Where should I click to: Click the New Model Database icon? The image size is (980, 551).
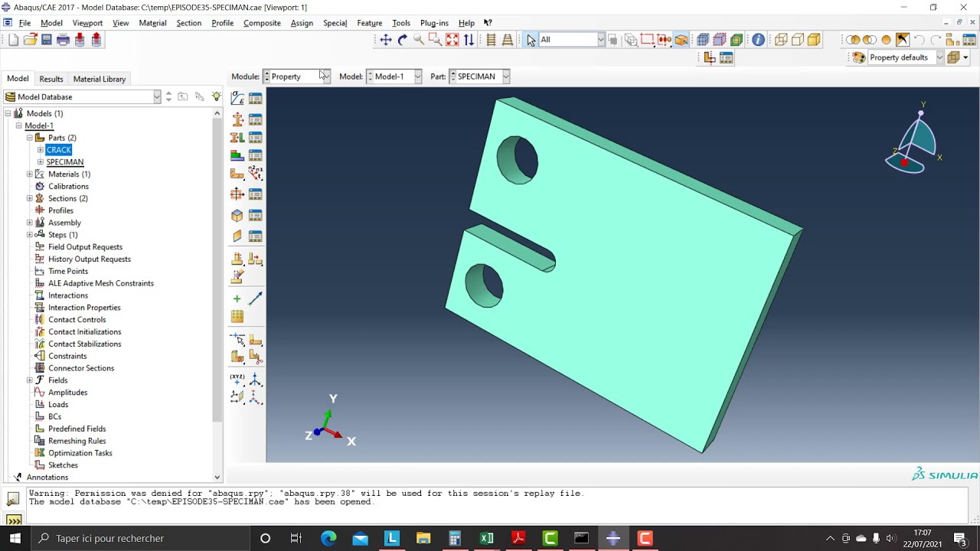14,40
